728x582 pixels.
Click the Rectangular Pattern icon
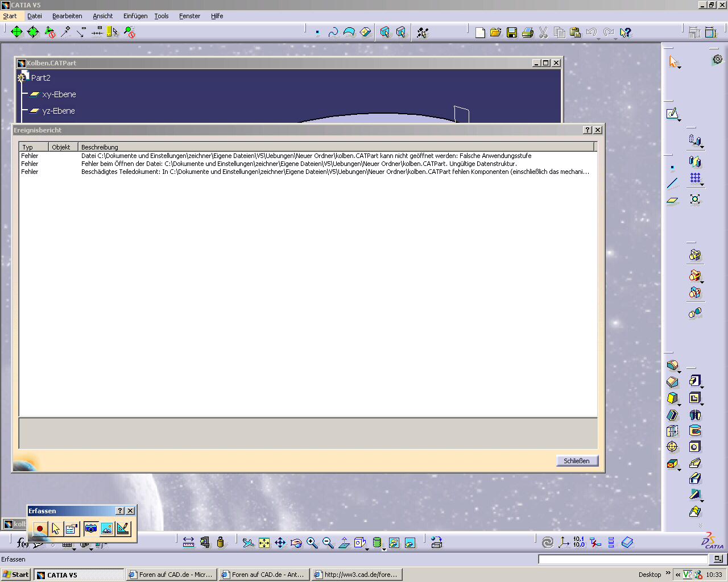tap(695, 178)
